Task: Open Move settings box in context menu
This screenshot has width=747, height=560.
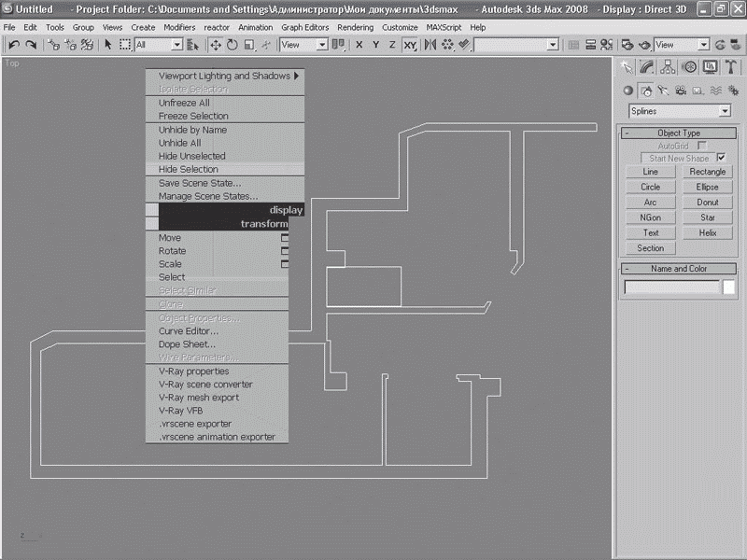Action: coord(285,238)
